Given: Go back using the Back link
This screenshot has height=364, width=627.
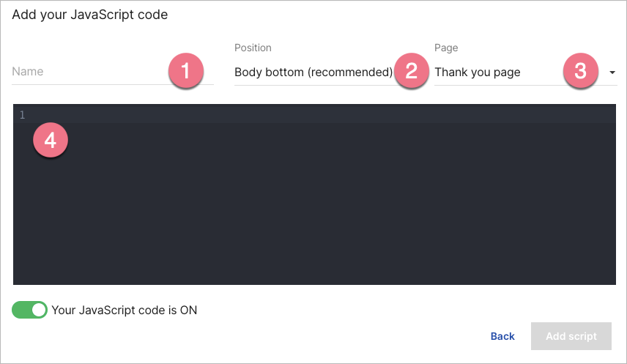Looking at the screenshot, I should coord(502,336).
